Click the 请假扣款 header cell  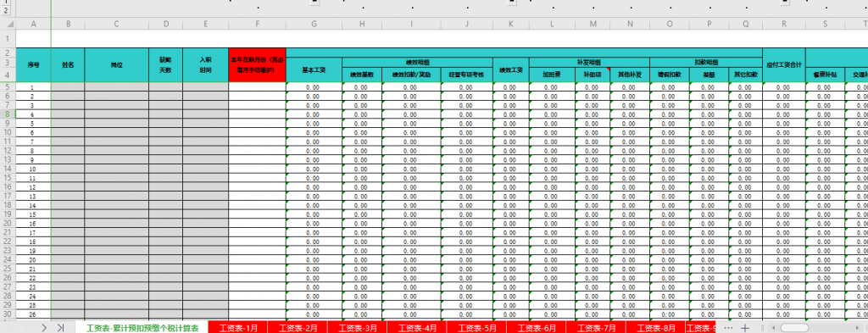coord(670,75)
